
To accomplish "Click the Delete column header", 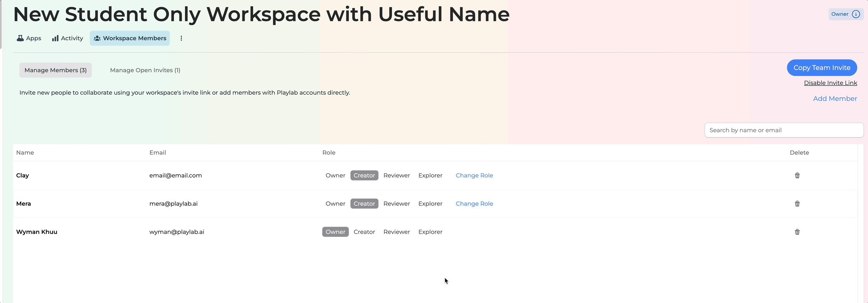I will pyautogui.click(x=799, y=153).
